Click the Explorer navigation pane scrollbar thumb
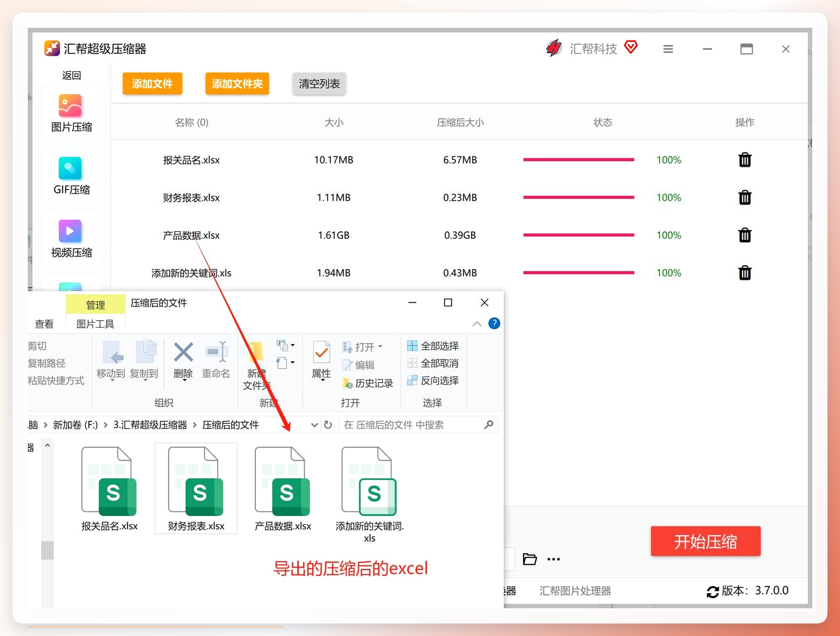This screenshot has width=840, height=636. (47, 550)
